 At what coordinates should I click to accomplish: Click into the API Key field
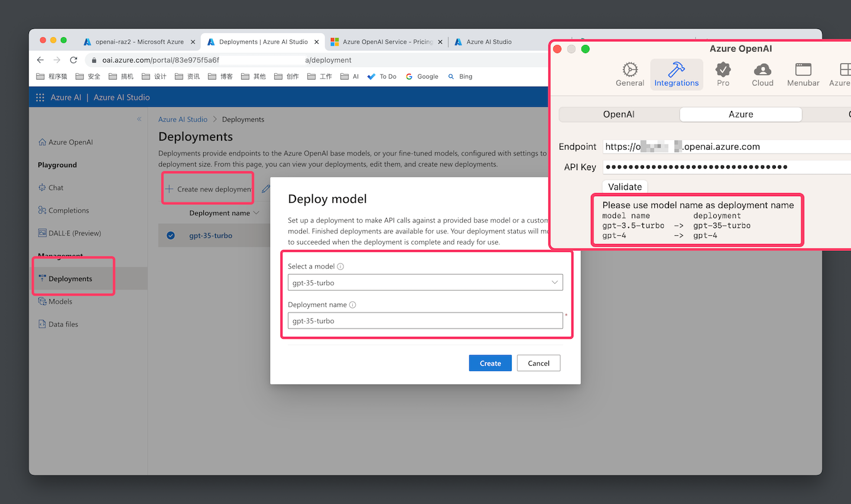coord(726,167)
